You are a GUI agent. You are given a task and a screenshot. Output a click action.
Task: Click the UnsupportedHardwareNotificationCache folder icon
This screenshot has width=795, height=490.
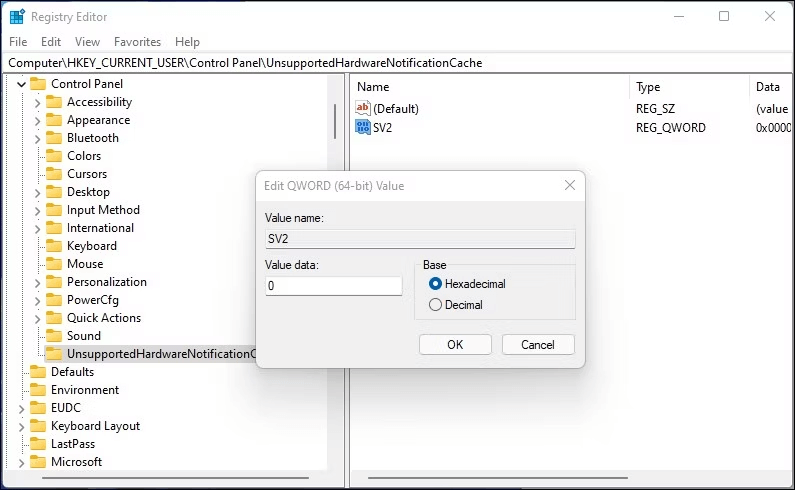54,354
